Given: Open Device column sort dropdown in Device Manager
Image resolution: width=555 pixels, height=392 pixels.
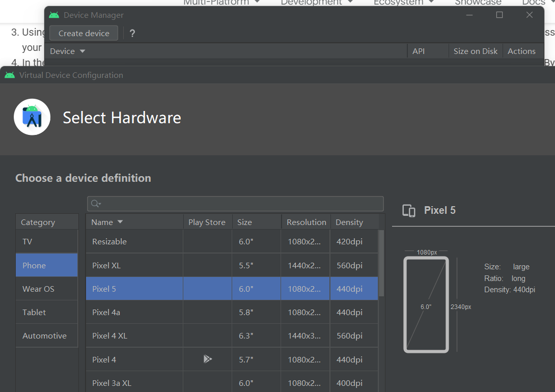Looking at the screenshot, I should coord(82,51).
